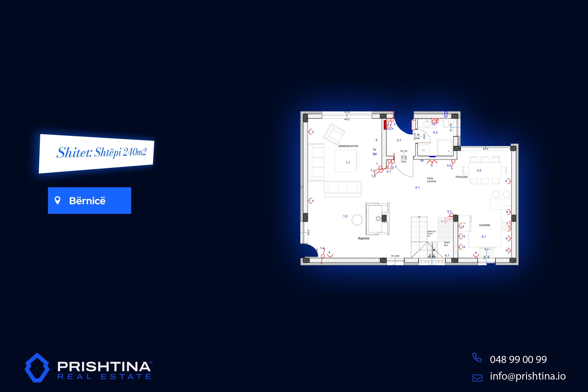Click the email envelope icon
The height and width of the screenshot is (392, 588).
(x=477, y=378)
